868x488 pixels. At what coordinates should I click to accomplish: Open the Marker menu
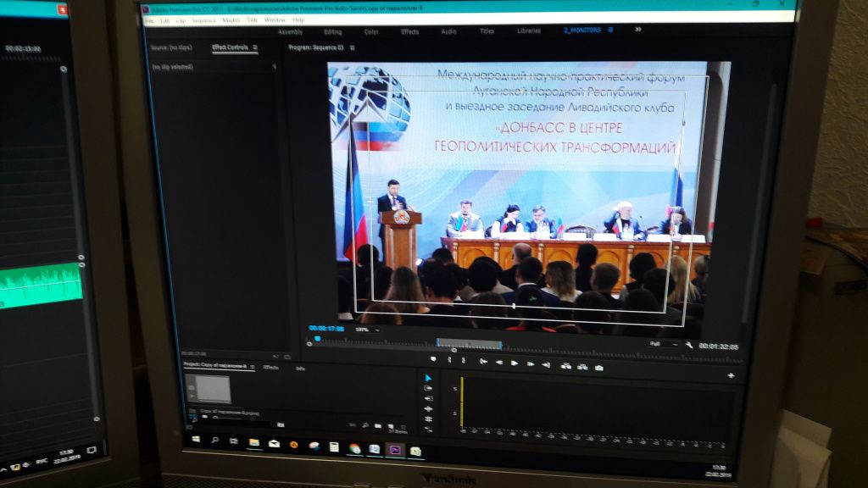[231, 20]
